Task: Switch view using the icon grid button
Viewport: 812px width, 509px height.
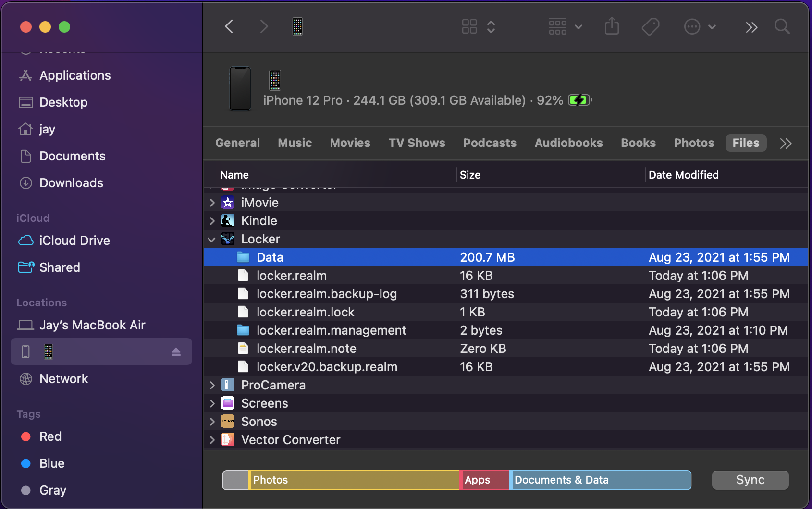Action: (469, 26)
